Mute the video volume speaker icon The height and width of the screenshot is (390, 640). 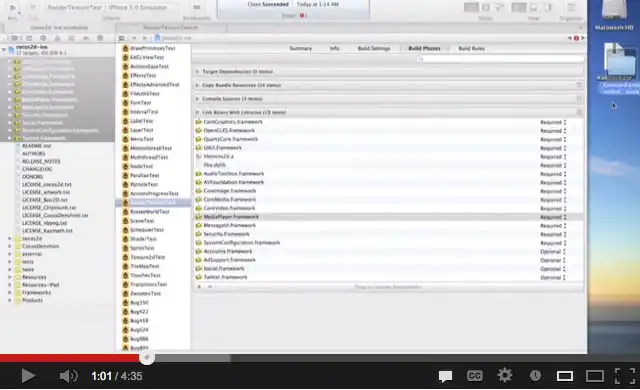pos(68,376)
